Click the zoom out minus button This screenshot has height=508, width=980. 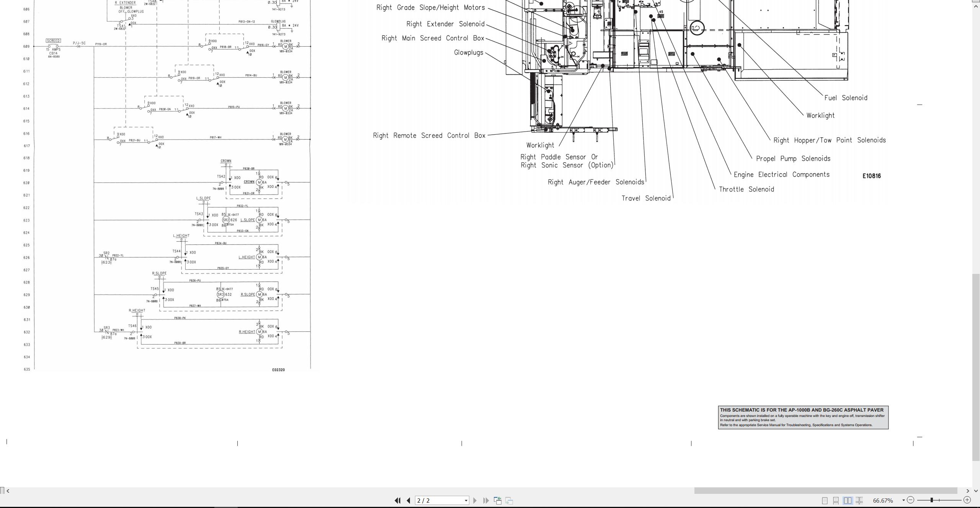pos(911,500)
